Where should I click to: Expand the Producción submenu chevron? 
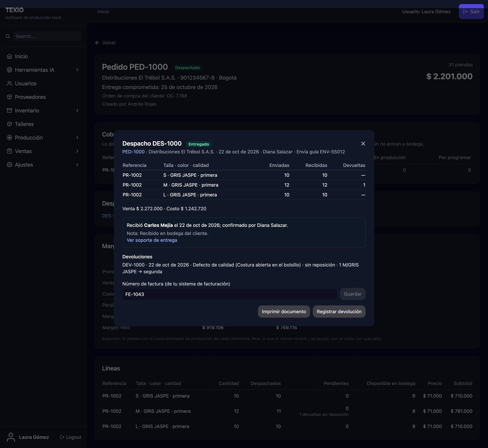click(x=77, y=138)
